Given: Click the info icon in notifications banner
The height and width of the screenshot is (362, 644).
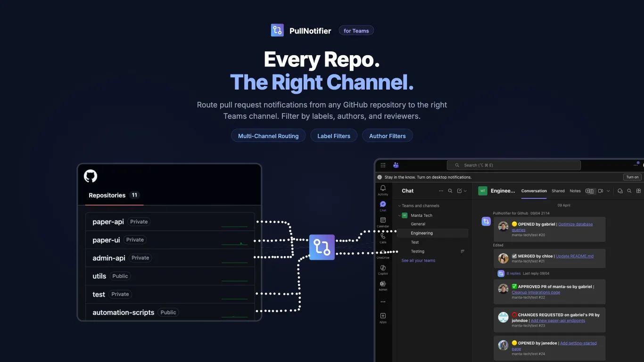Looking at the screenshot, I should (380, 177).
